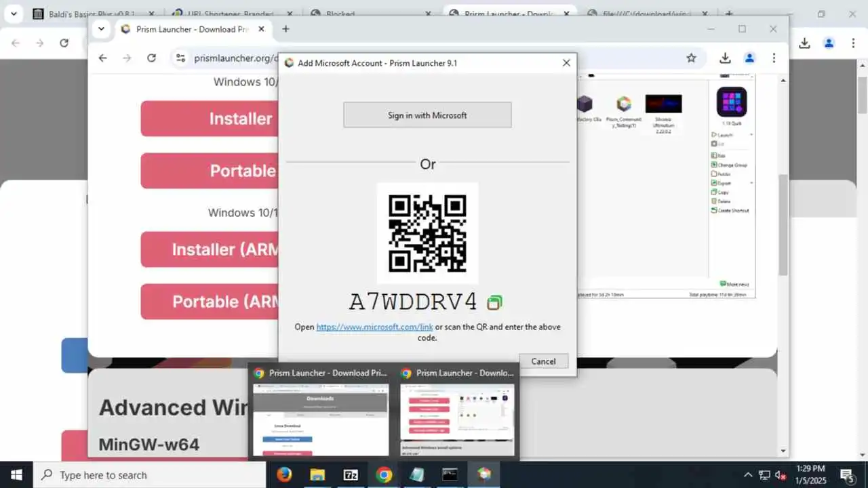
Task: Close the Add Microsoft Account dialog with X
Action: pyautogui.click(x=566, y=63)
